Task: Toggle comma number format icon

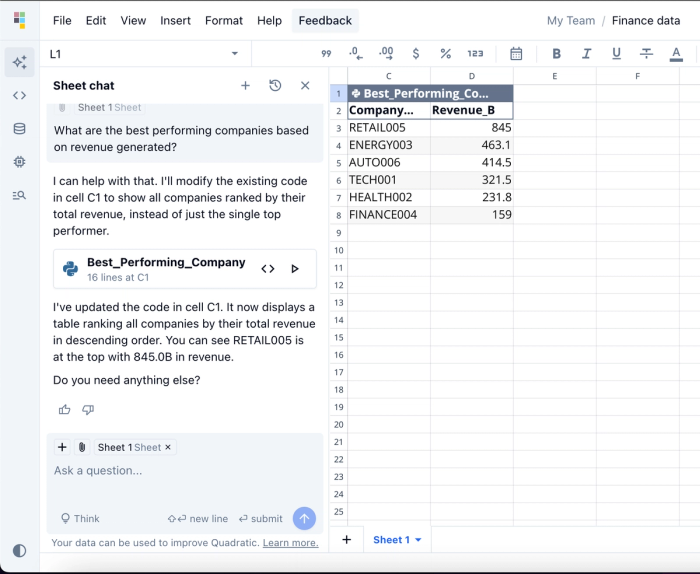Action: [326, 54]
